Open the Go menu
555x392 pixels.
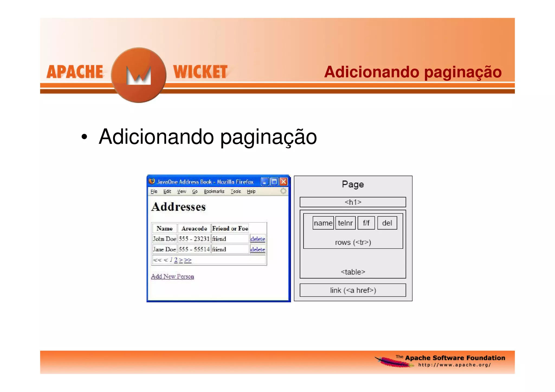(x=195, y=191)
